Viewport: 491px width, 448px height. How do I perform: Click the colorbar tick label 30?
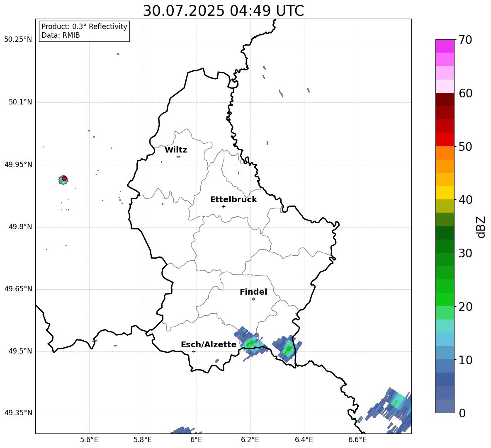[465, 253]
